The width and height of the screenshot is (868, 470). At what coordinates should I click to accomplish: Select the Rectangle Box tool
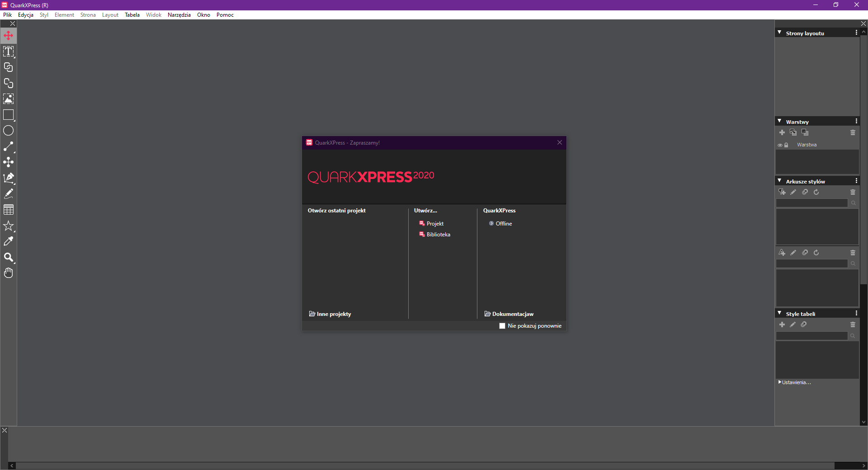point(9,115)
